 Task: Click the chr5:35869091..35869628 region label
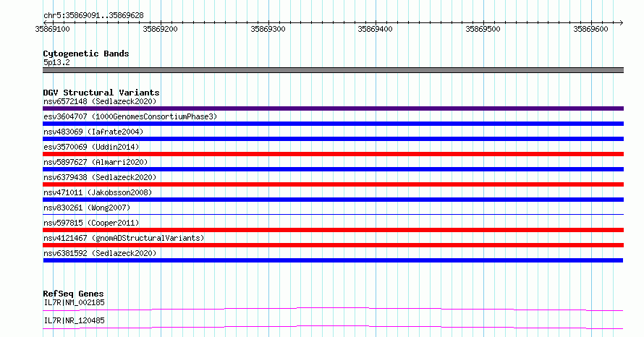[x=93, y=15]
